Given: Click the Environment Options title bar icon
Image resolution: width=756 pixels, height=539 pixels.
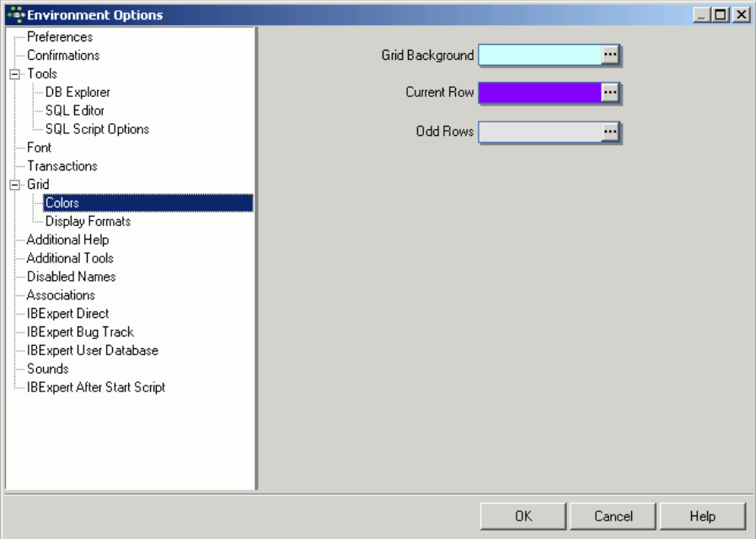Looking at the screenshot, I should (16, 15).
